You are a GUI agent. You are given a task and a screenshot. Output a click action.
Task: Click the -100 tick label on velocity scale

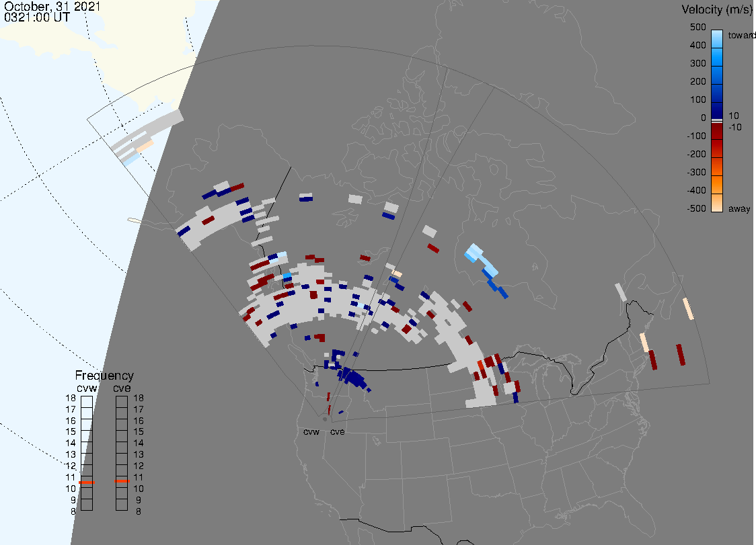696,136
